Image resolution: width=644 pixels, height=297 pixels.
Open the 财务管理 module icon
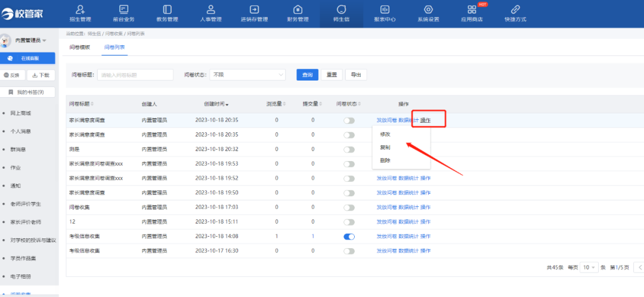click(x=298, y=10)
